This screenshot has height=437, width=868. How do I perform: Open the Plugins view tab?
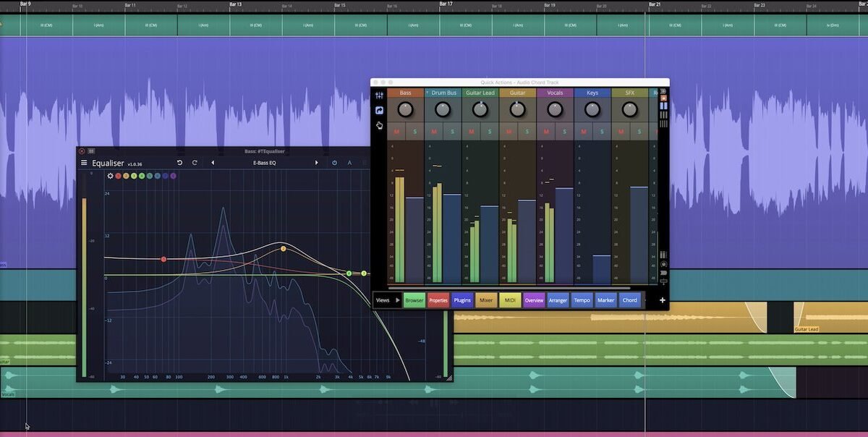[462, 300]
